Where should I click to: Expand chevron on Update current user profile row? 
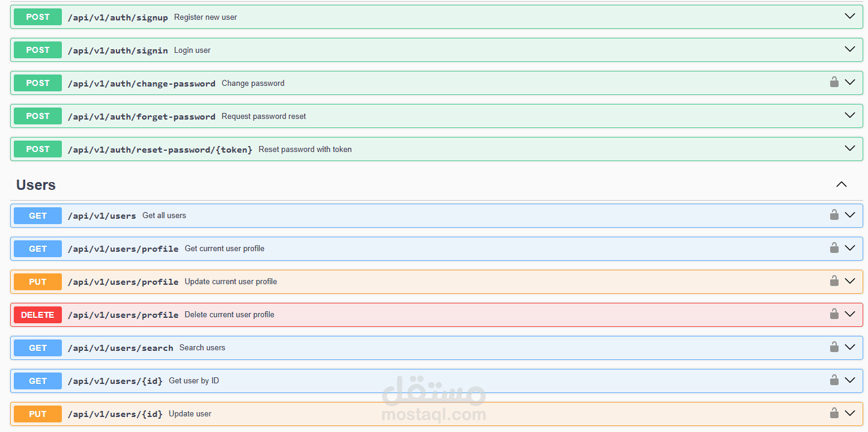point(850,281)
